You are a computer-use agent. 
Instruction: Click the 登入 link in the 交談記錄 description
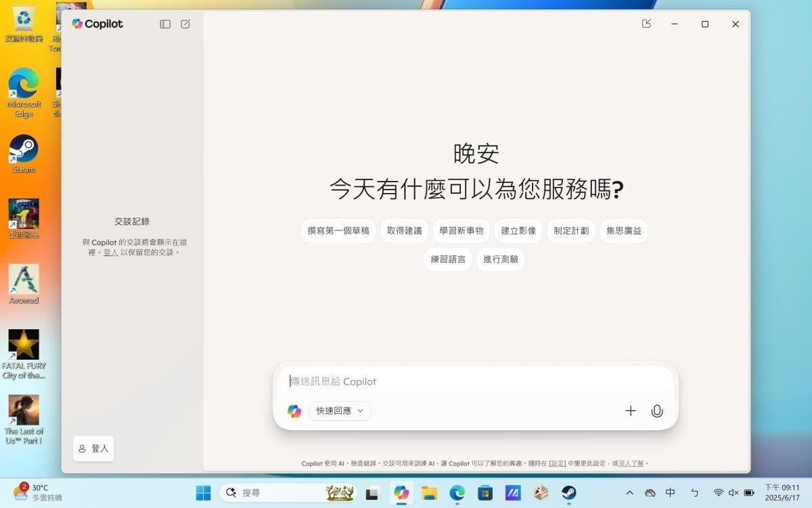click(111, 253)
